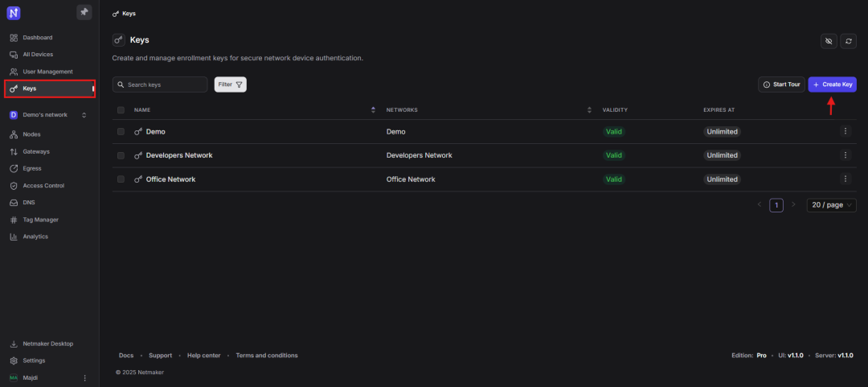Open actions menu for Office Network key
Screen dimensions: 868x387
(845, 179)
